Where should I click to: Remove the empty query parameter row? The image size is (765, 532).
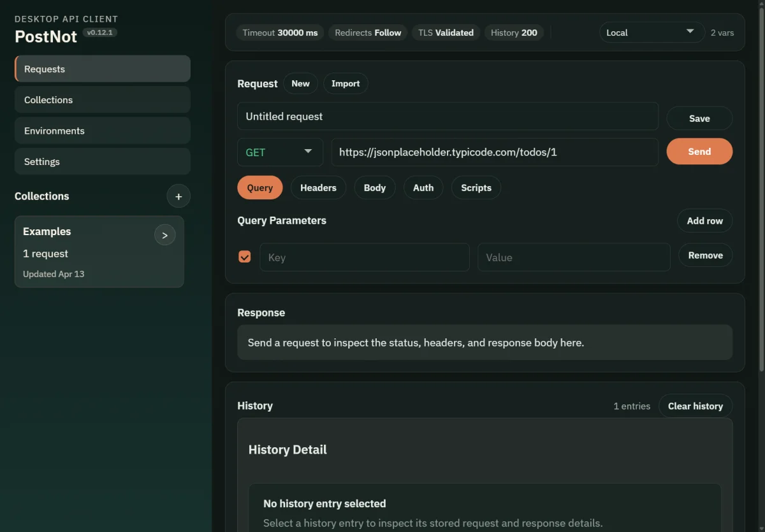[x=706, y=255]
